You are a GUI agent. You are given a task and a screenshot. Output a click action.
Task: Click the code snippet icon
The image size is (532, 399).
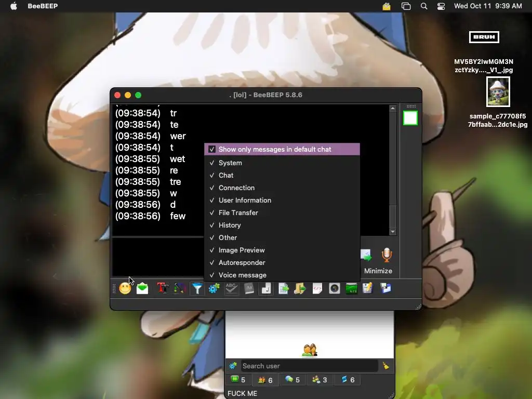tap(317, 289)
